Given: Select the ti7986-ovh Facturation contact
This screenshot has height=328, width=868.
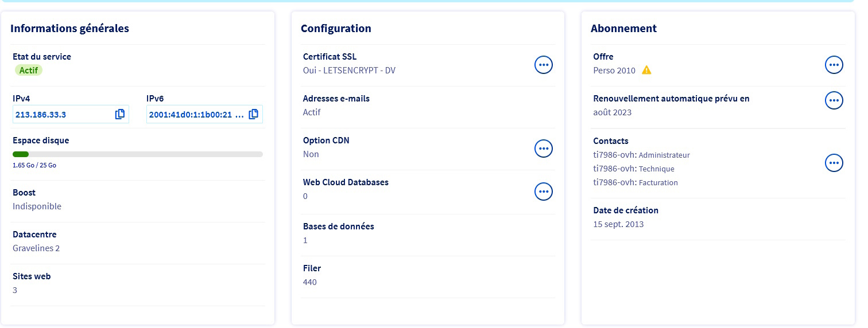Looking at the screenshot, I should click(x=635, y=182).
